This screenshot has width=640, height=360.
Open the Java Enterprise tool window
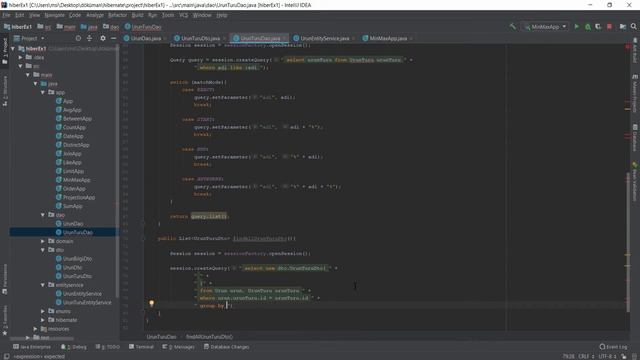pos(32,347)
